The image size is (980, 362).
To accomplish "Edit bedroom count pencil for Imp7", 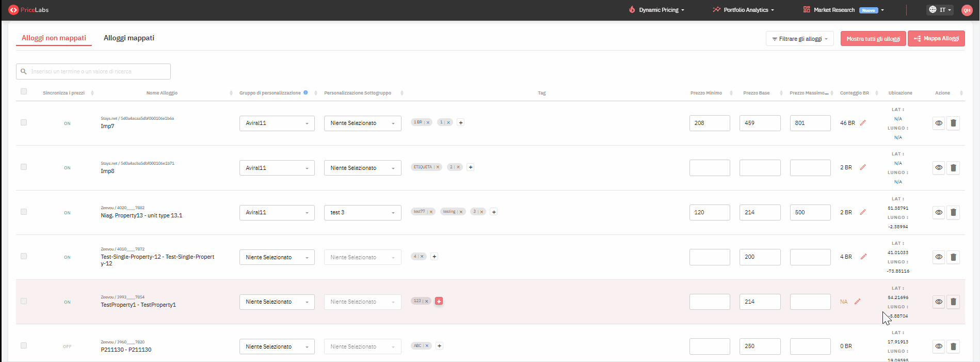I will (x=863, y=123).
